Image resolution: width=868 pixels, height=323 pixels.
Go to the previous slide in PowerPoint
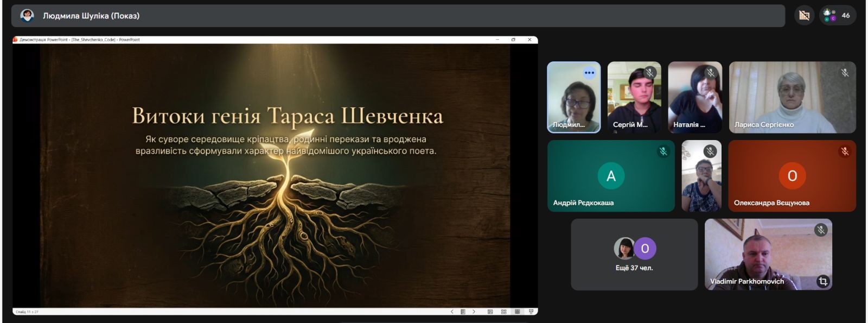tap(452, 312)
